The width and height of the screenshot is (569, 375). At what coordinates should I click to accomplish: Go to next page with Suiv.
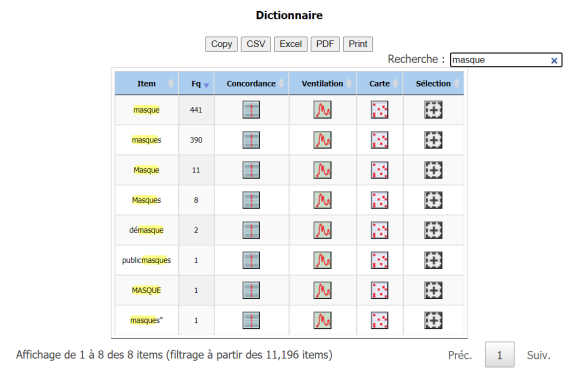539,355
